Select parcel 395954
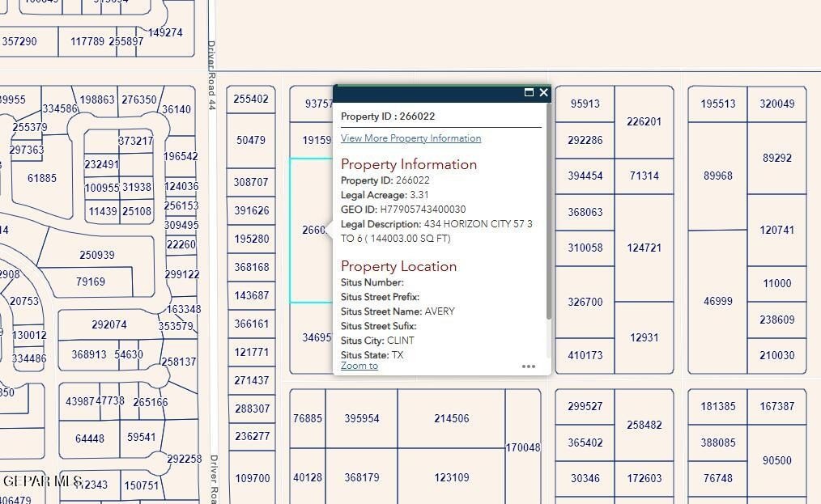The height and width of the screenshot is (504, 821). click(x=362, y=418)
